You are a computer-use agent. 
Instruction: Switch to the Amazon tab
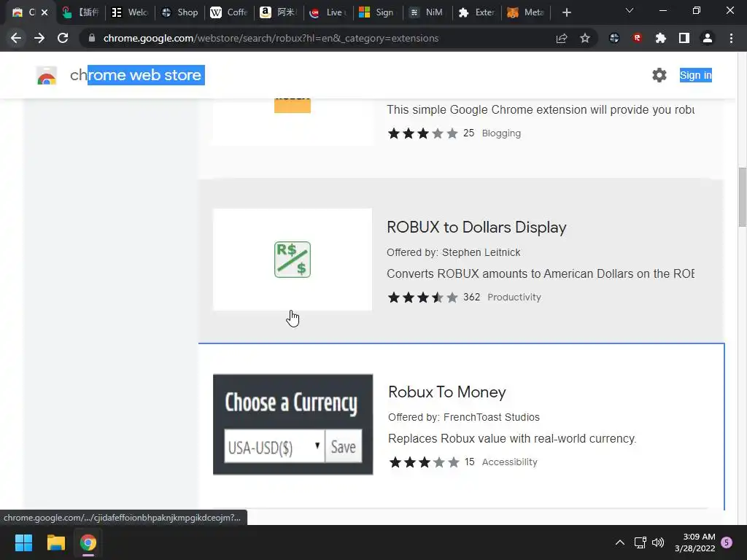pyautogui.click(x=278, y=12)
